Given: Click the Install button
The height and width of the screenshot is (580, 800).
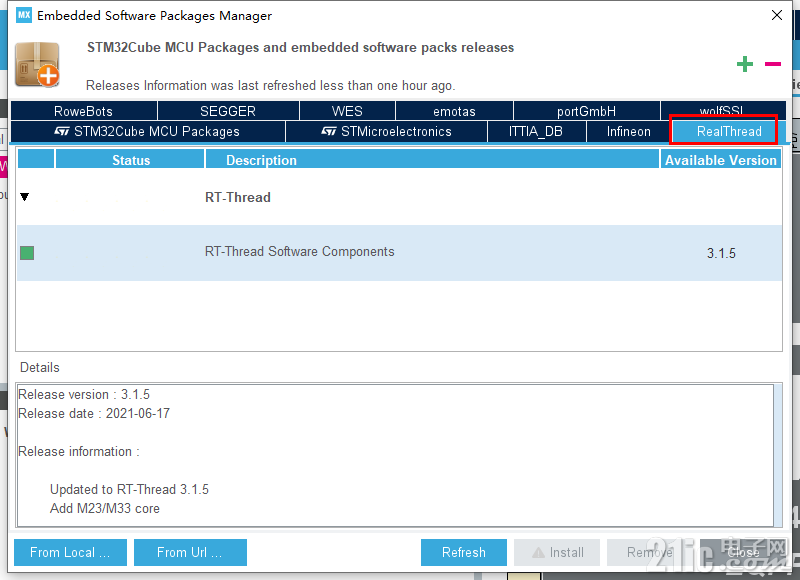Looking at the screenshot, I should [557, 552].
